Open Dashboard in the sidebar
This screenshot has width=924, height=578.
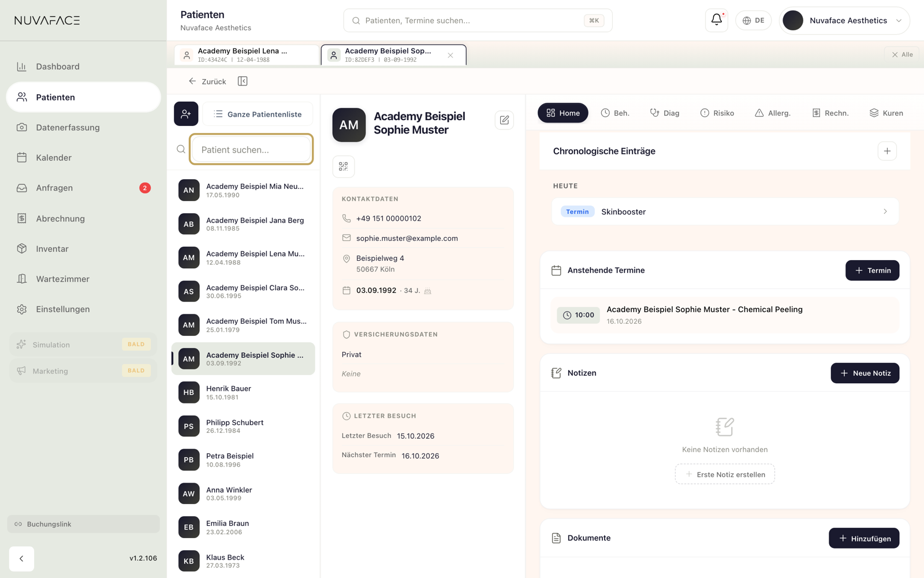pyautogui.click(x=84, y=66)
